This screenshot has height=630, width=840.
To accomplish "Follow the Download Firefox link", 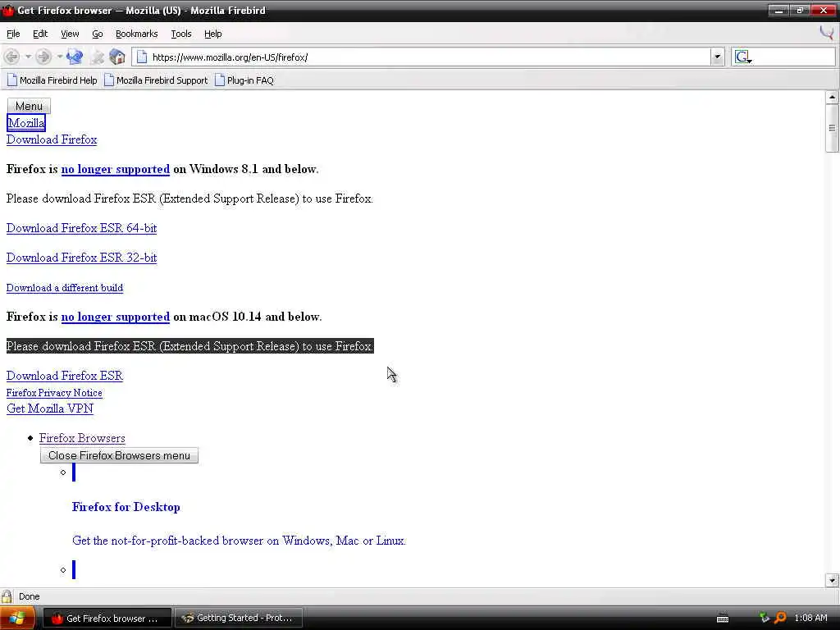I will click(52, 139).
